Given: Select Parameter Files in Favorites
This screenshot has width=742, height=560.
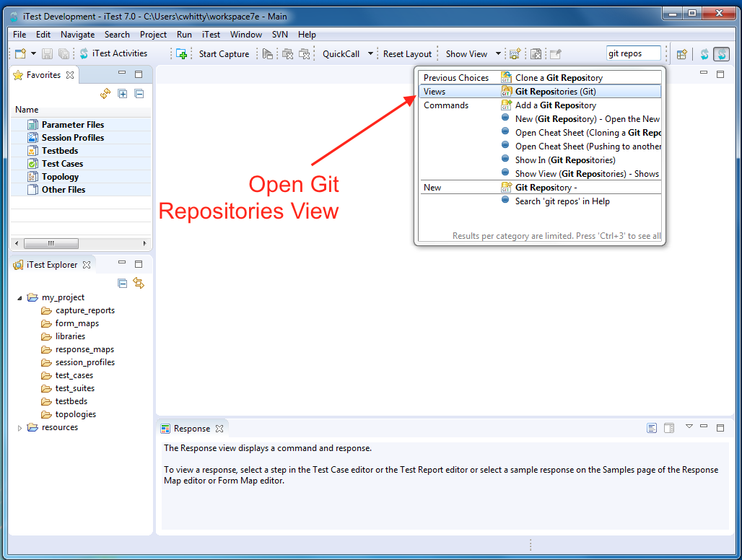Looking at the screenshot, I should pos(80,124).
